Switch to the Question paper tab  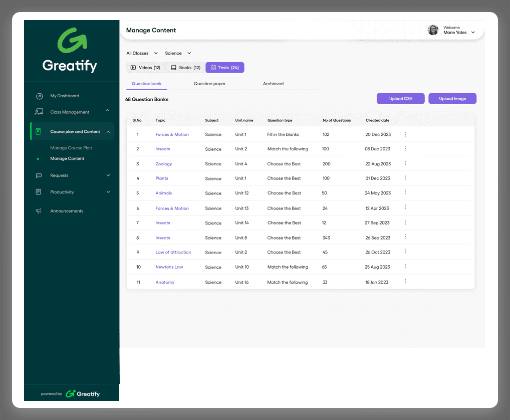[209, 84]
